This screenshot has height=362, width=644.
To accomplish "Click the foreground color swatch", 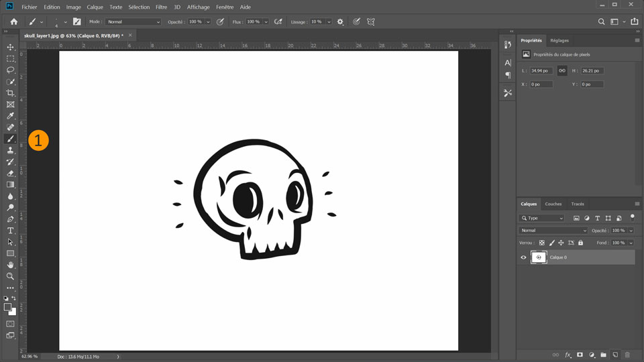I will 8,307.
